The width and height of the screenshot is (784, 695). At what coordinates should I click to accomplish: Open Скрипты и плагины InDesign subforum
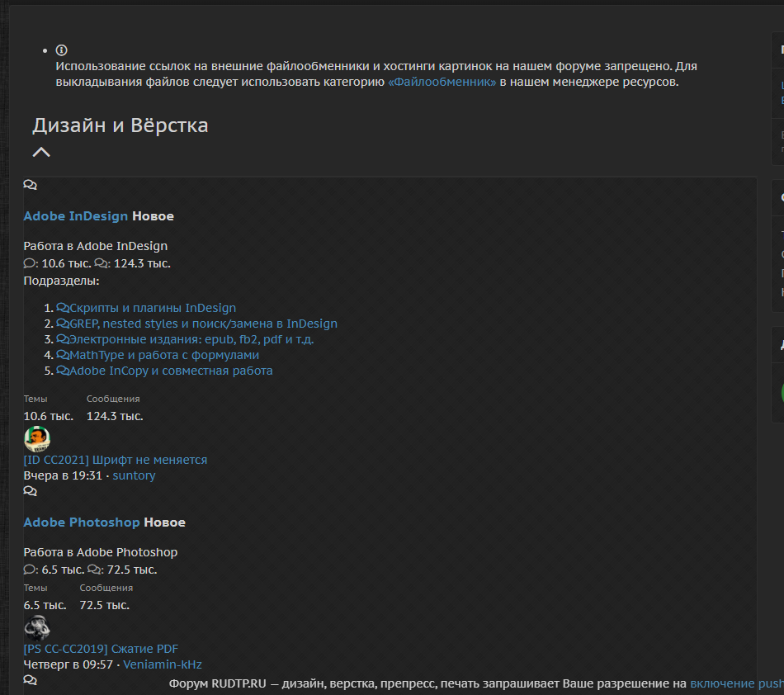(153, 308)
